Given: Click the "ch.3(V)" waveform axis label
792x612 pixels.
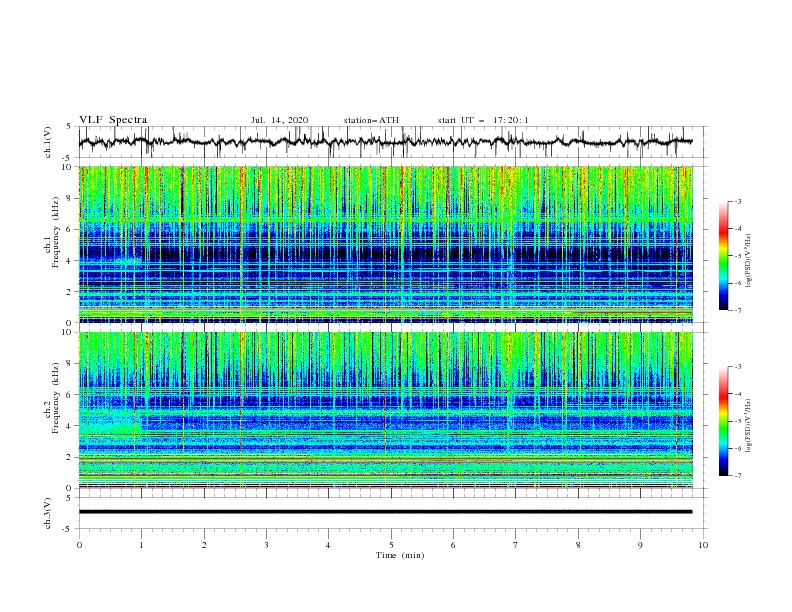Looking at the screenshot, I should coord(48,513).
